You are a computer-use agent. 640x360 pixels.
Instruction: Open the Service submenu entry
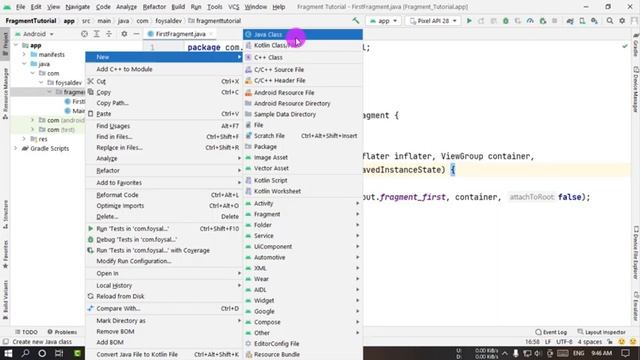302,236
